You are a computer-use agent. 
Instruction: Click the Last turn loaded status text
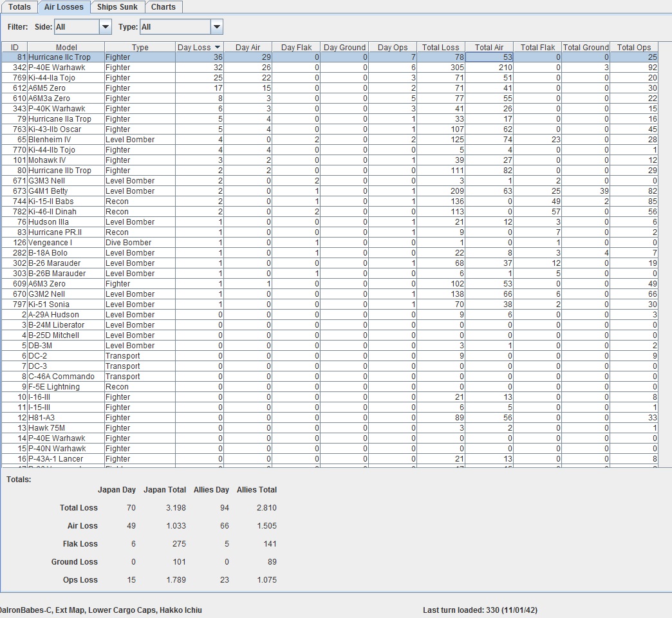point(480,610)
